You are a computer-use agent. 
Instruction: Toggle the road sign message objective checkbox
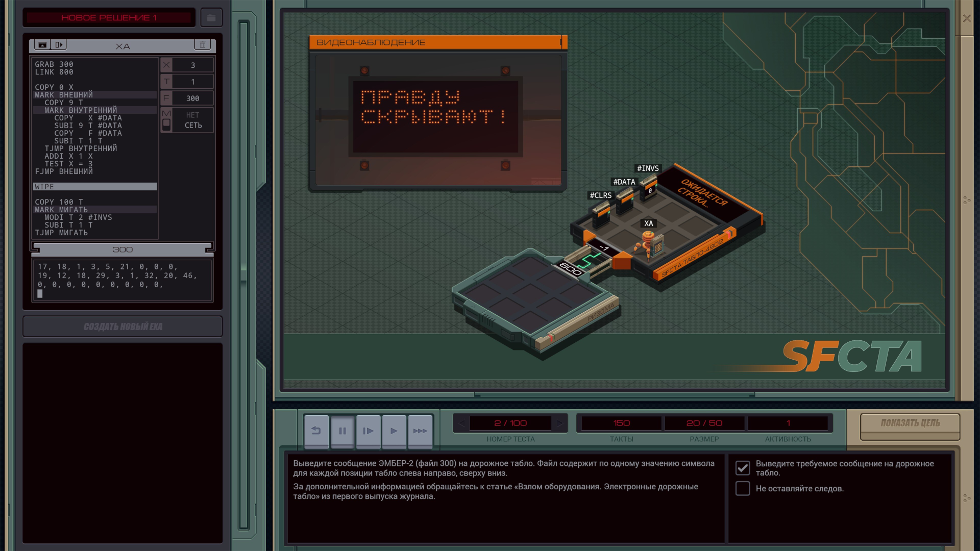tap(743, 468)
